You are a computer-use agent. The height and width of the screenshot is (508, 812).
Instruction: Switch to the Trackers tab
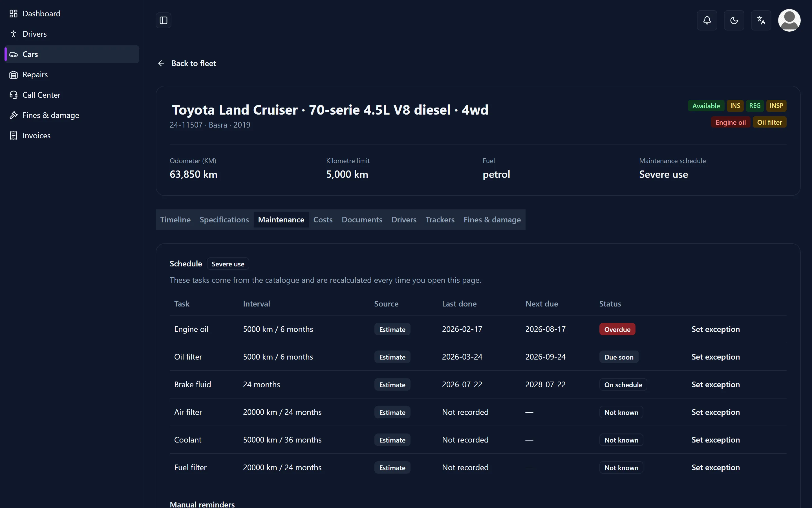[440, 220]
